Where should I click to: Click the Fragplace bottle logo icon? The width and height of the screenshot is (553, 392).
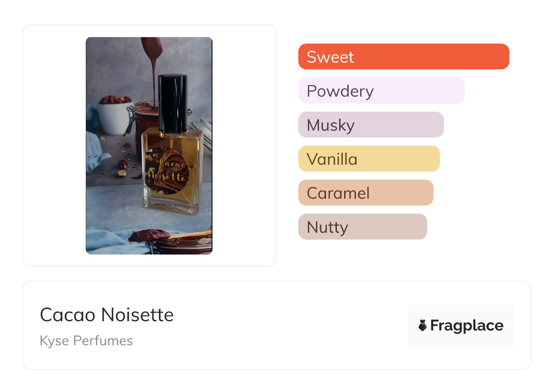tap(423, 325)
